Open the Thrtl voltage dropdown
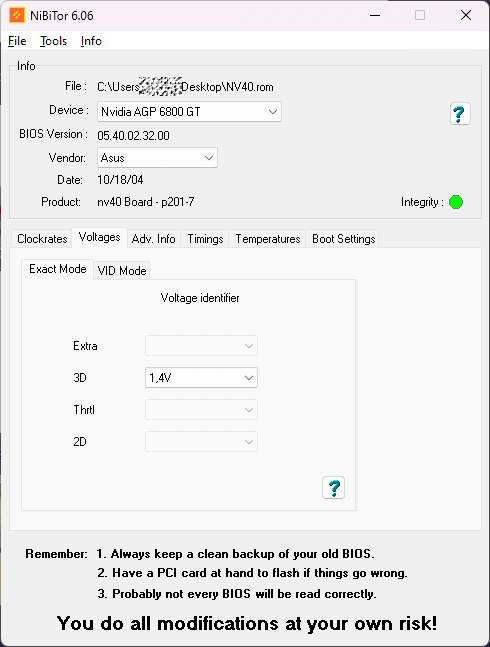Image resolution: width=490 pixels, height=647 pixels. point(201,410)
